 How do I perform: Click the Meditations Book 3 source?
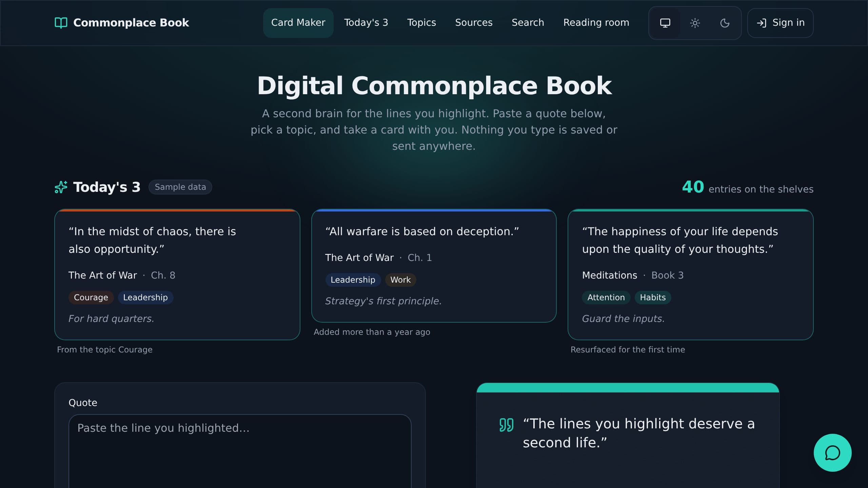click(633, 275)
